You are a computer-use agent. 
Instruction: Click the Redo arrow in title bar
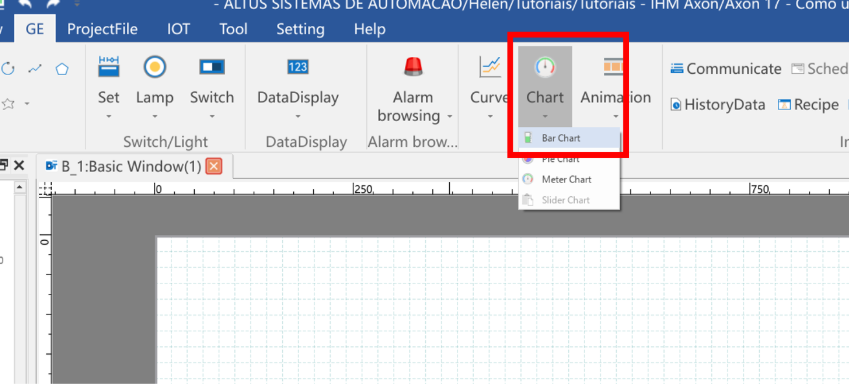pyautogui.click(x=52, y=4)
